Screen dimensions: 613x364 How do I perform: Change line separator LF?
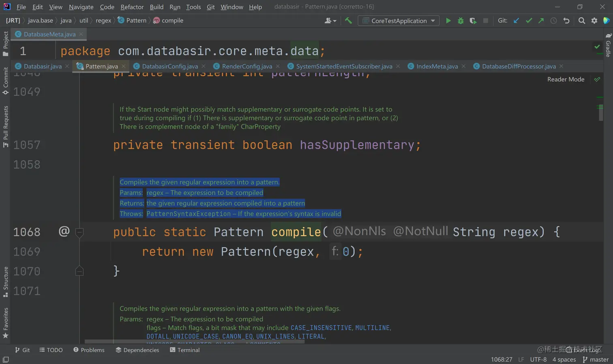click(521, 360)
